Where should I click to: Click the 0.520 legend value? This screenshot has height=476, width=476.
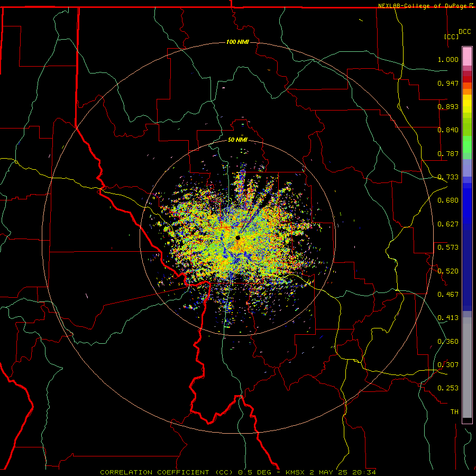[x=448, y=271]
